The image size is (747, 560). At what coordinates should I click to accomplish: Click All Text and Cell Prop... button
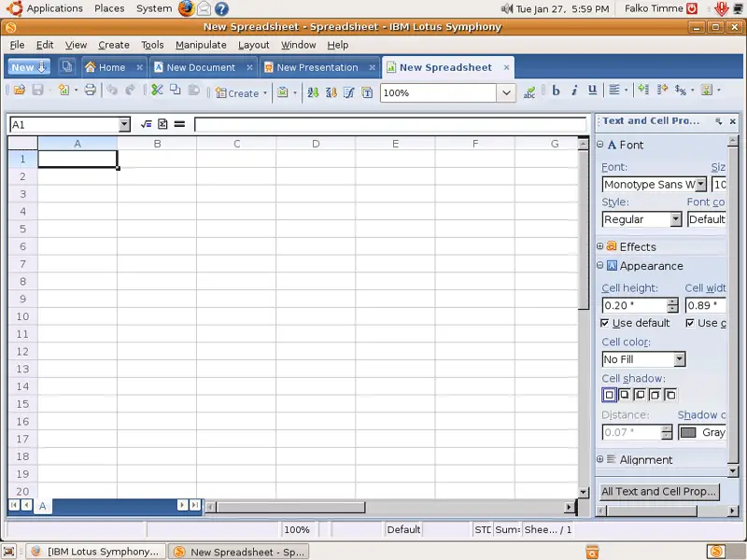coord(659,492)
